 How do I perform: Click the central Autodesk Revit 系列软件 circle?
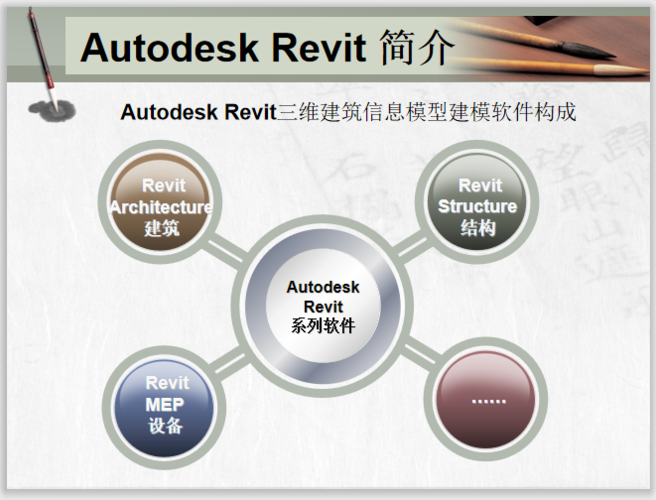(x=323, y=306)
